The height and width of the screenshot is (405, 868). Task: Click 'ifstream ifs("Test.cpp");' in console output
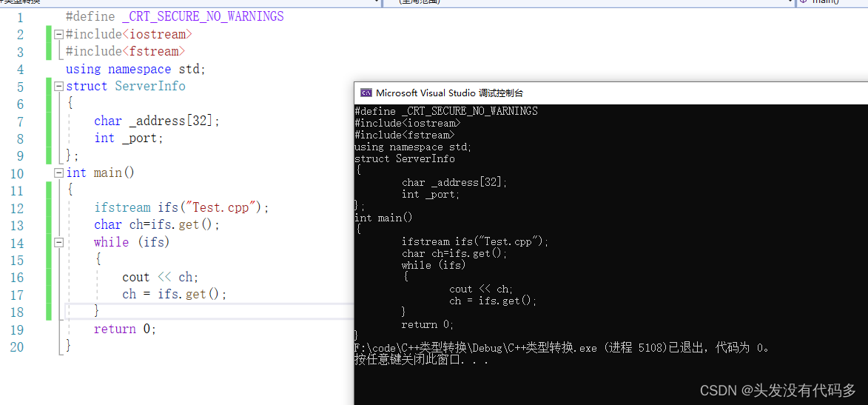point(475,242)
